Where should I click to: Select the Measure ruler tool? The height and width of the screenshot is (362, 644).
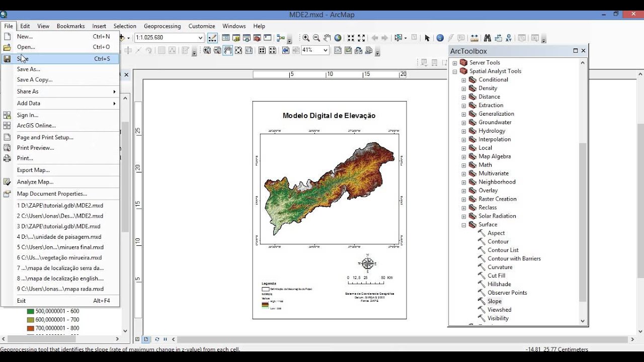pyautogui.click(x=474, y=38)
